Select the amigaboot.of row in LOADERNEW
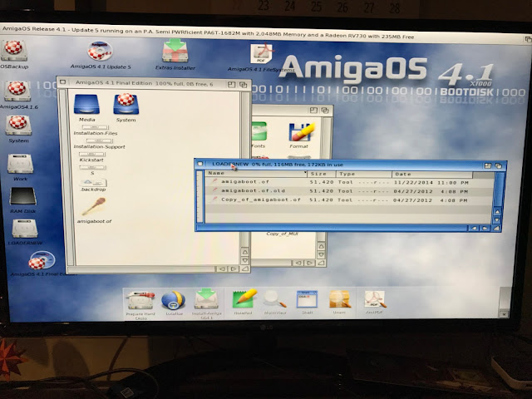Screen dimensions: 532x399 (348, 182)
